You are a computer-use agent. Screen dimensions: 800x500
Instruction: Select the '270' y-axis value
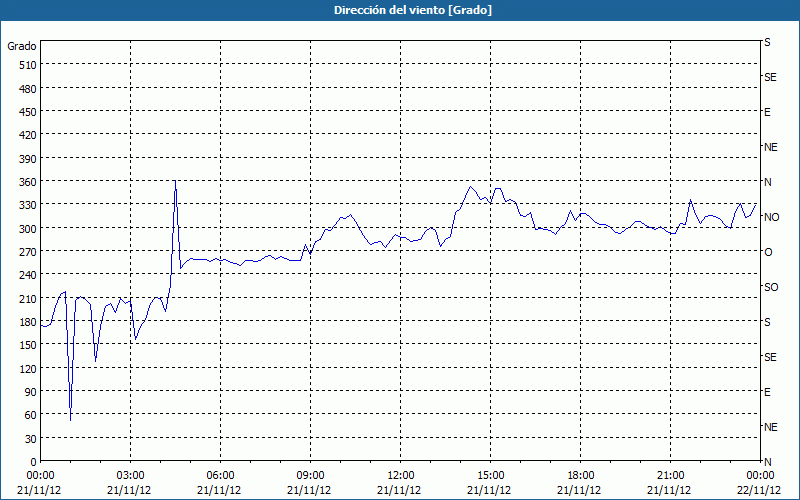click(x=29, y=252)
